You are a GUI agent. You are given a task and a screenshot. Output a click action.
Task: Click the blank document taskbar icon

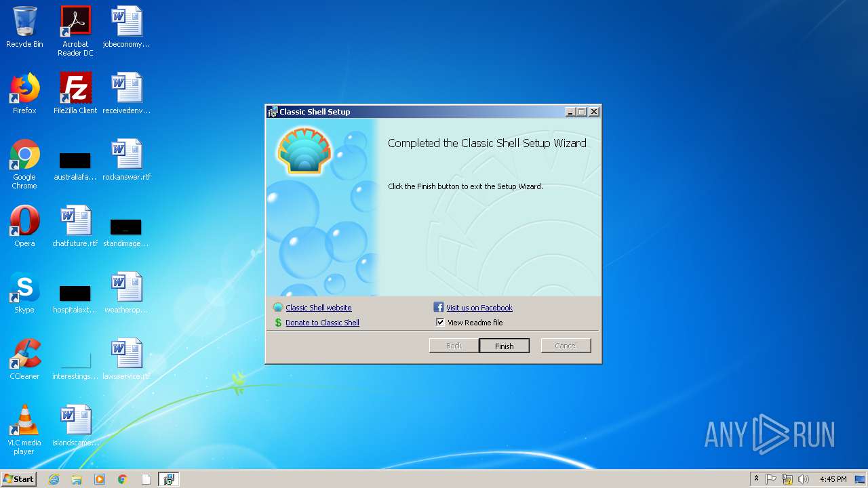point(146,479)
